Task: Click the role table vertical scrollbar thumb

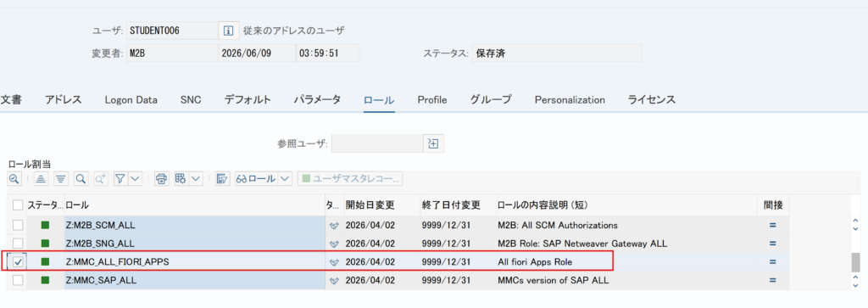Action: point(856,262)
